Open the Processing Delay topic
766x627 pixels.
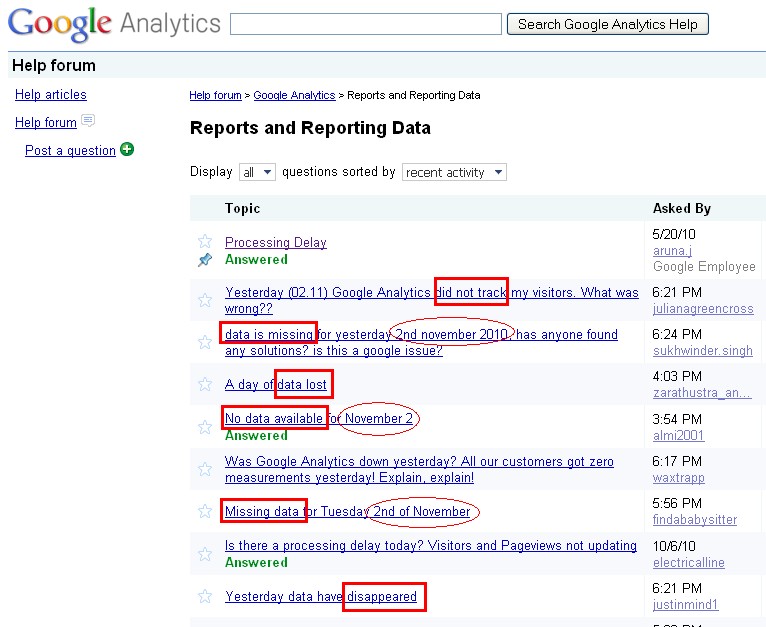(276, 242)
